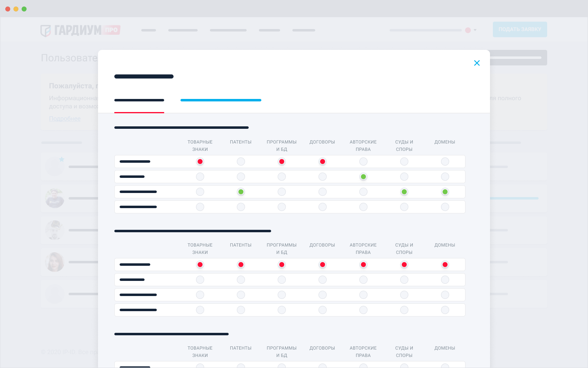The width and height of the screenshot is (588, 368).
Task: Toggle empty АВТОРСКИЕ ПРАВА radio in second table's third row
Action: [363, 295]
